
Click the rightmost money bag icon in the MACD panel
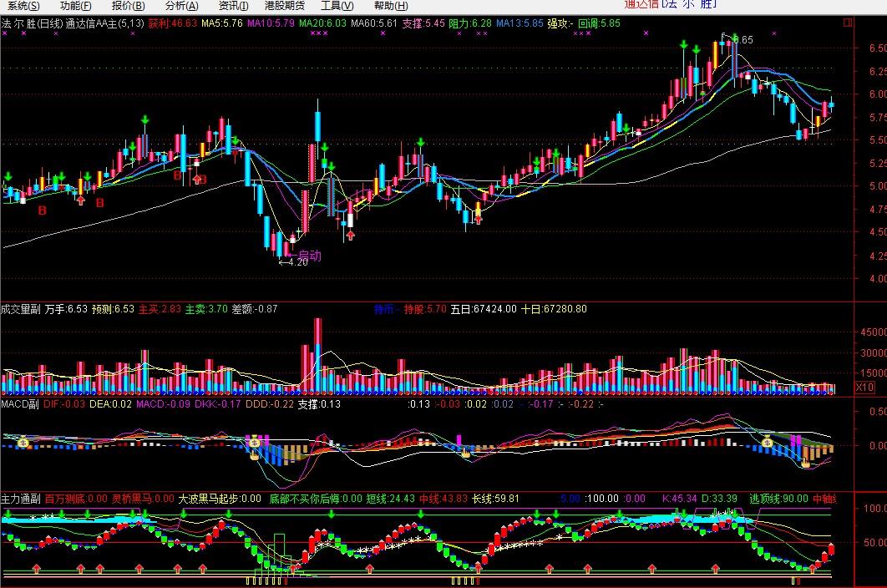tap(768, 443)
